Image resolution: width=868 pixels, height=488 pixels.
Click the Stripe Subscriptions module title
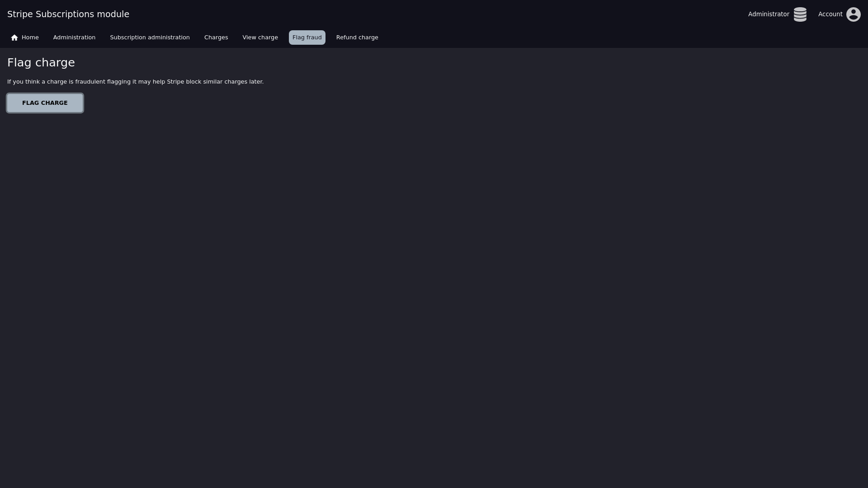pyautogui.click(x=68, y=14)
